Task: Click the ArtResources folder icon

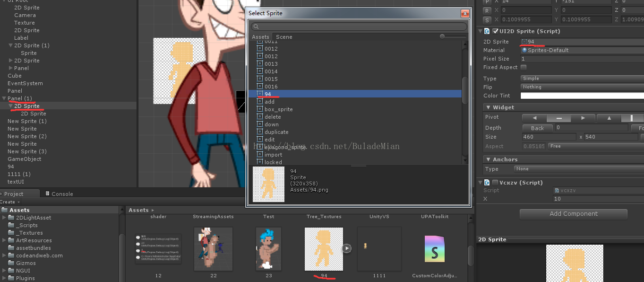Action: (x=11, y=240)
